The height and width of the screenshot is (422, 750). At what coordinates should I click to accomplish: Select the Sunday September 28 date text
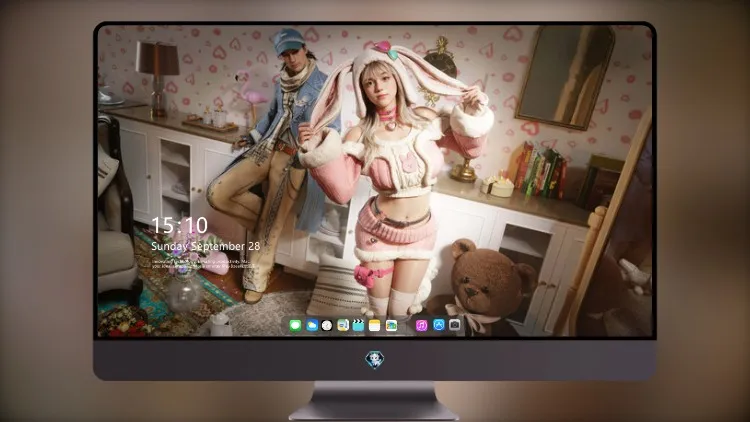[x=206, y=246]
